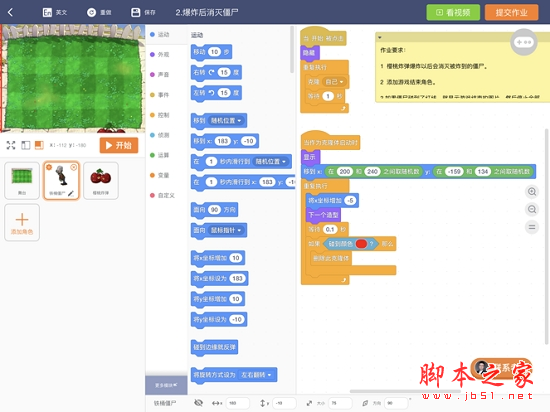Open the 侦测 sensing block category
Viewport: 550px width, 412px height.
click(x=160, y=135)
